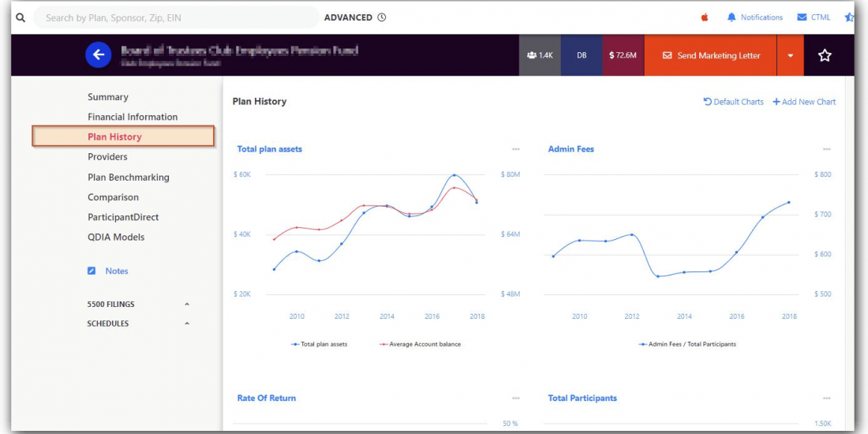Open Admin Fees chart options menu

(826, 149)
